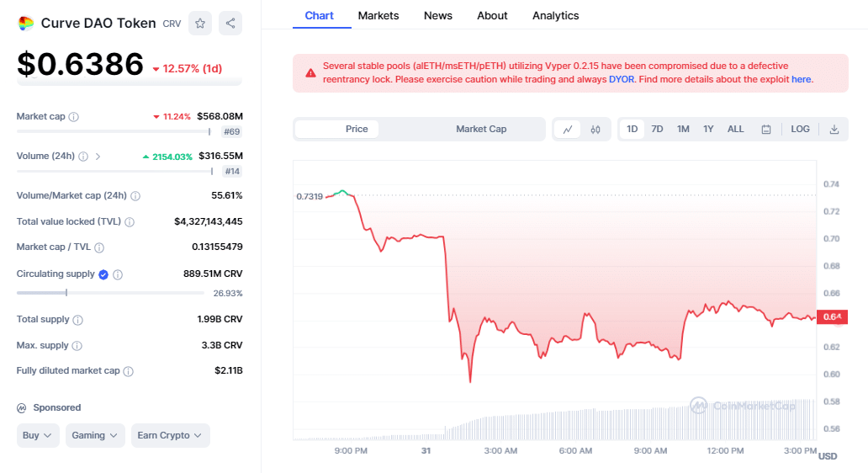
Task: Click the 0.64 current price label
Action: 832,316
